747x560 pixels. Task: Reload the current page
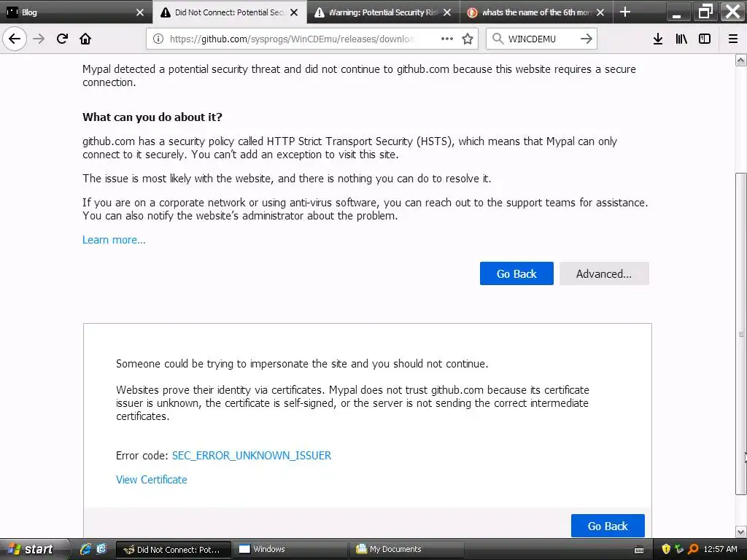point(62,39)
